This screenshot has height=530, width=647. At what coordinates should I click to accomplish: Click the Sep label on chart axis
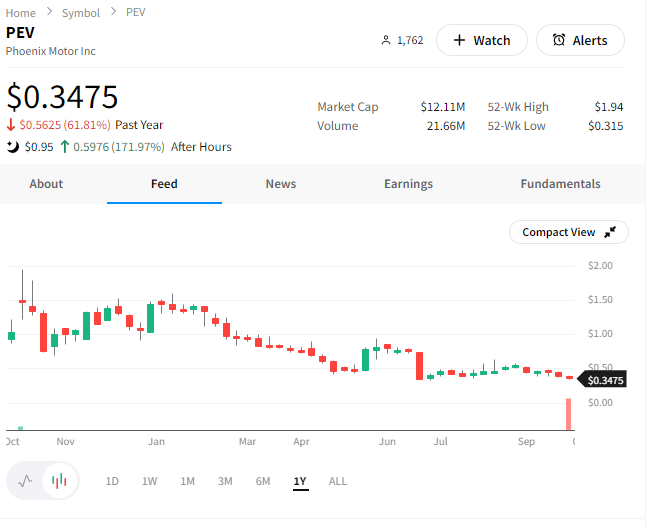tap(527, 442)
